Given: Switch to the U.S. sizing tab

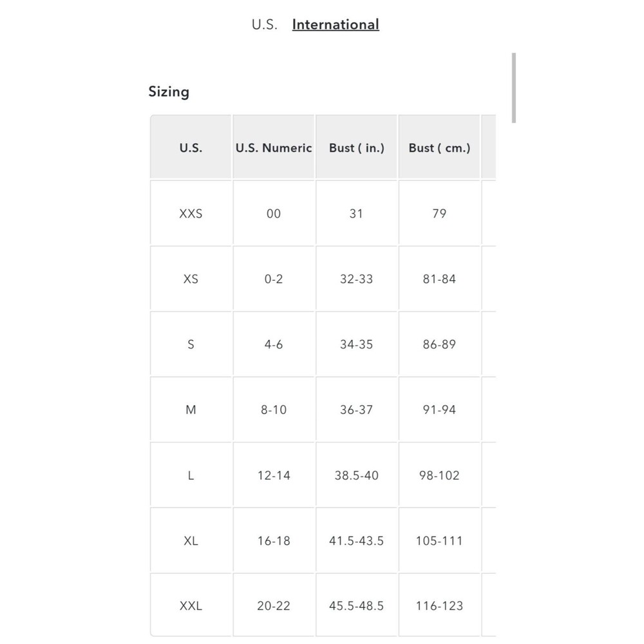Looking at the screenshot, I should pyautogui.click(x=265, y=24).
